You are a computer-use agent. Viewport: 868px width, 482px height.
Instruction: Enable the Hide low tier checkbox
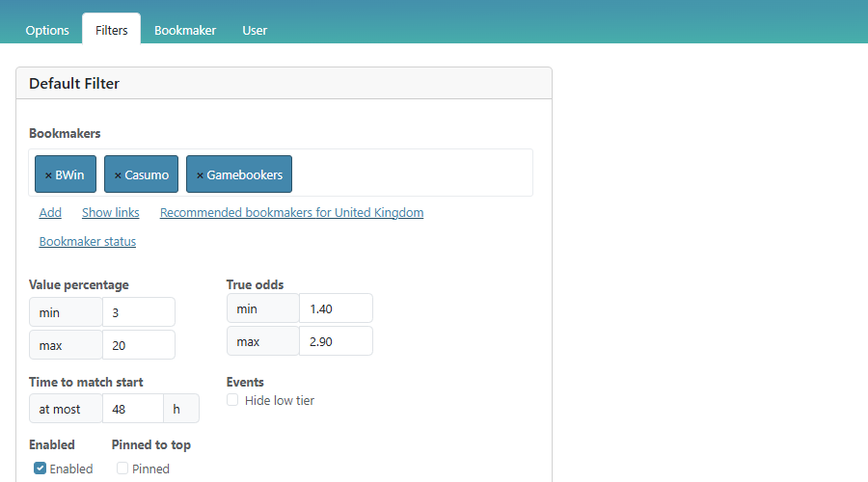coord(232,400)
